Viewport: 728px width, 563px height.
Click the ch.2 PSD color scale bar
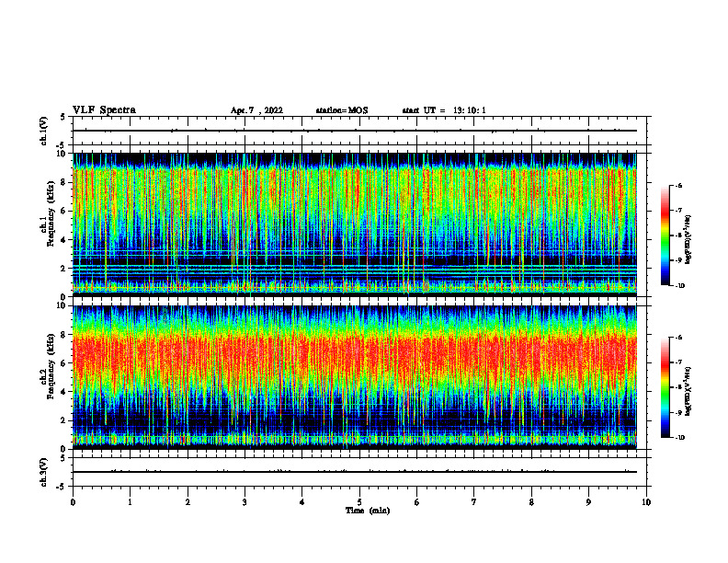[665, 387]
